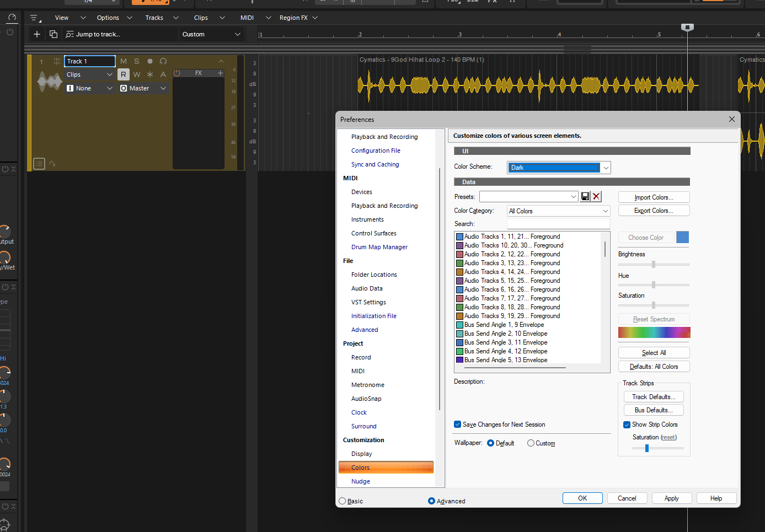This screenshot has width=765, height=532.
Task: Open the MIDI menu
Action: coord(255,18)
